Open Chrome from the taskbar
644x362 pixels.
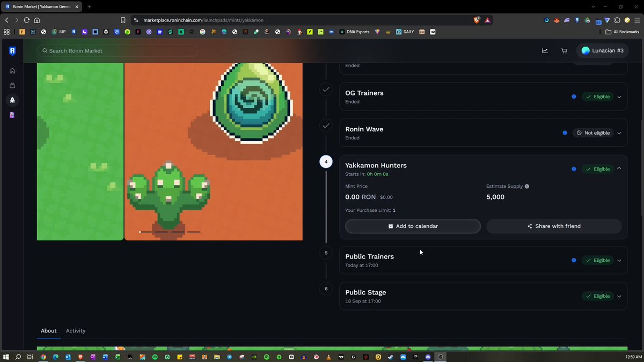click(43, 357)
